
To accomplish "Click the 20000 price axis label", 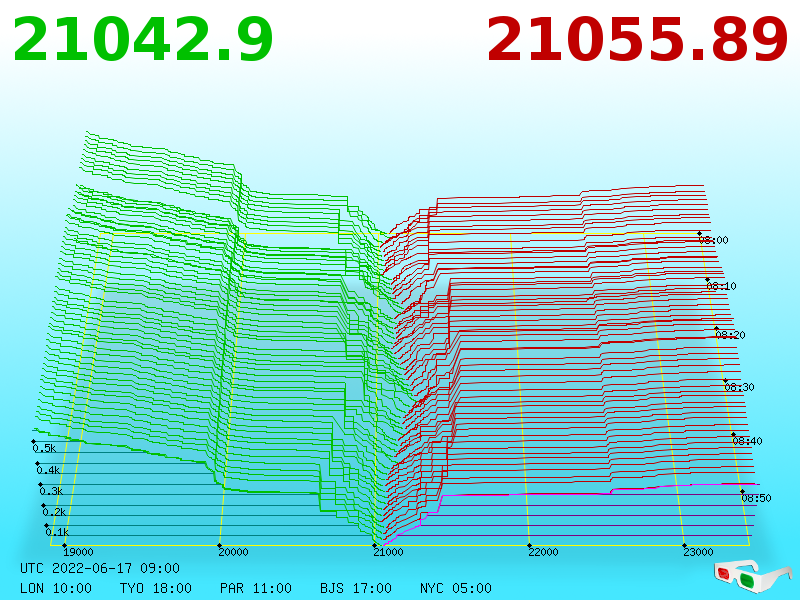I will point(233,552).
